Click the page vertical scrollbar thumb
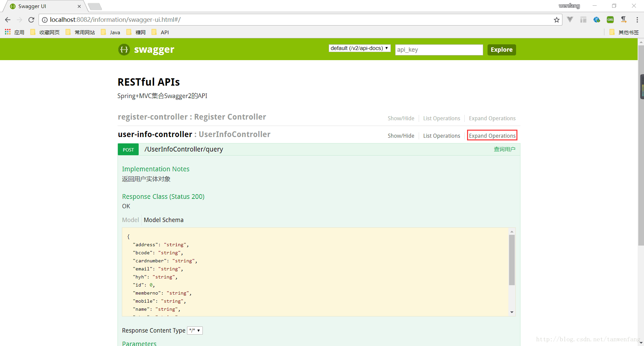 (x=641, y=145)
